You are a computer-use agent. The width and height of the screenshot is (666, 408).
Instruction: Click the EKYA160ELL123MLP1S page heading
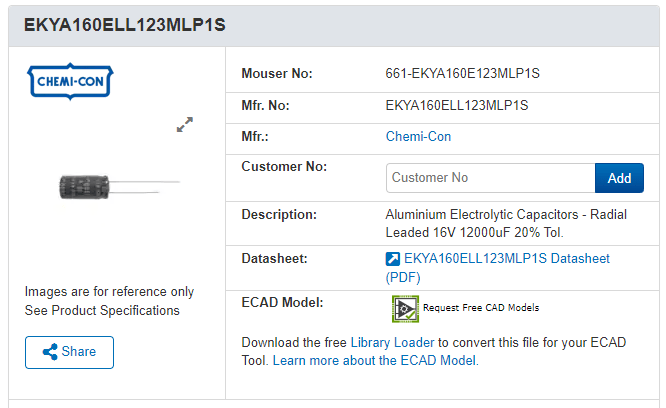point(124,25)
